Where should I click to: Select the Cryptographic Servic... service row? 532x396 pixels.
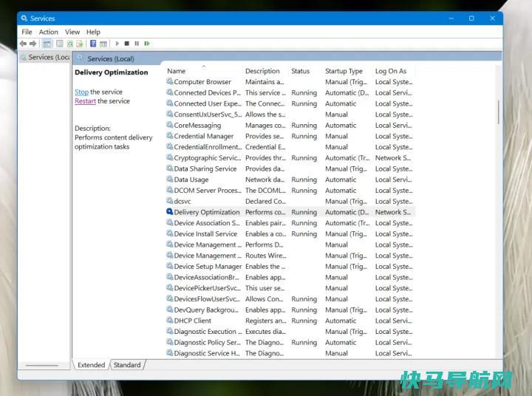pyautogui.click(x=290, y=158)
